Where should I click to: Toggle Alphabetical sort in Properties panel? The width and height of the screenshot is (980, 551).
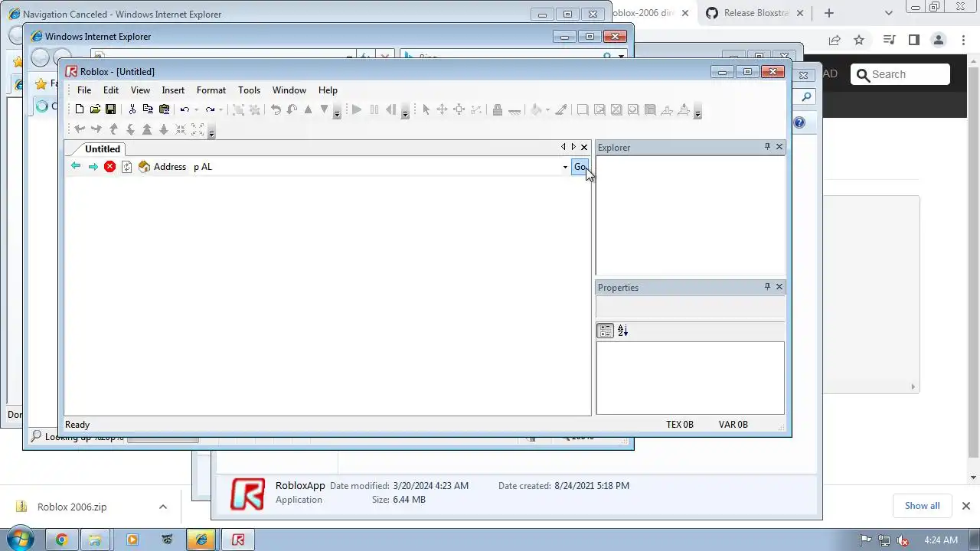point(622,331)
